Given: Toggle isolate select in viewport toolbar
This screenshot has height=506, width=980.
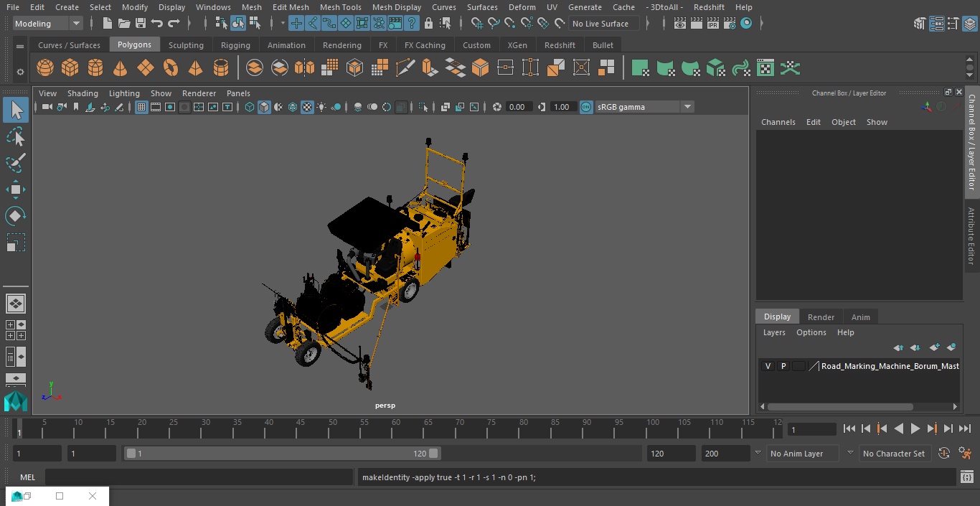Looking at the screenshot, I should (x=423, y=107).
